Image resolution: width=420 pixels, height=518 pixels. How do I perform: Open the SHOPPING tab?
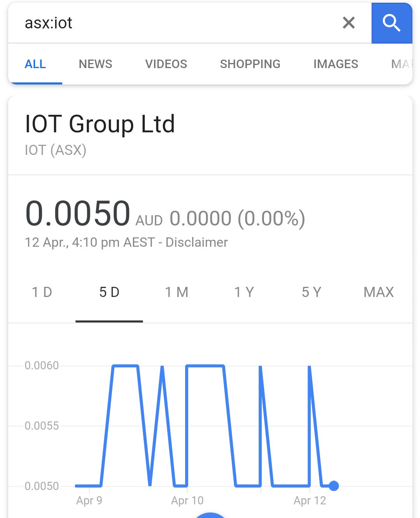[250, 64]
